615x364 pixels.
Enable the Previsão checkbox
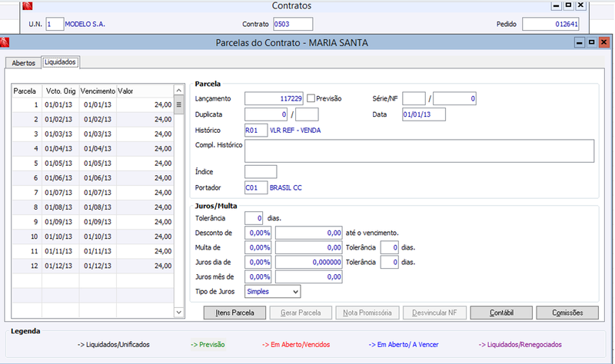coord(311,98)
